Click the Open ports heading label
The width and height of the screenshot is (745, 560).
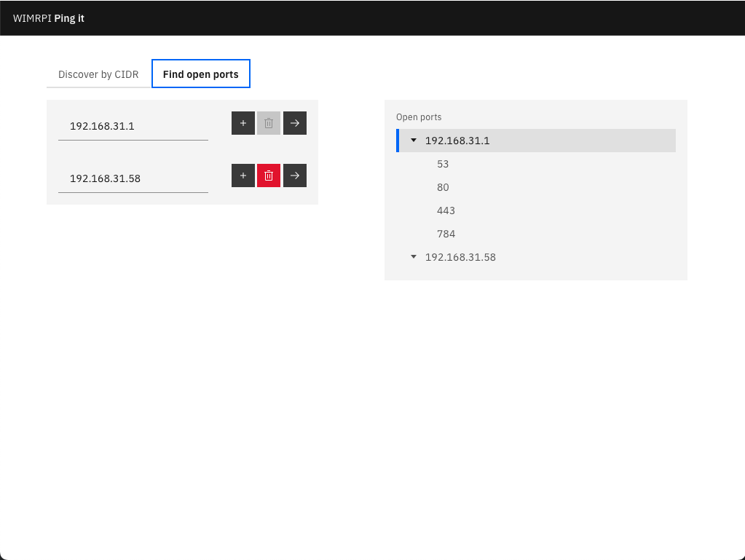(x=419, y=117)
